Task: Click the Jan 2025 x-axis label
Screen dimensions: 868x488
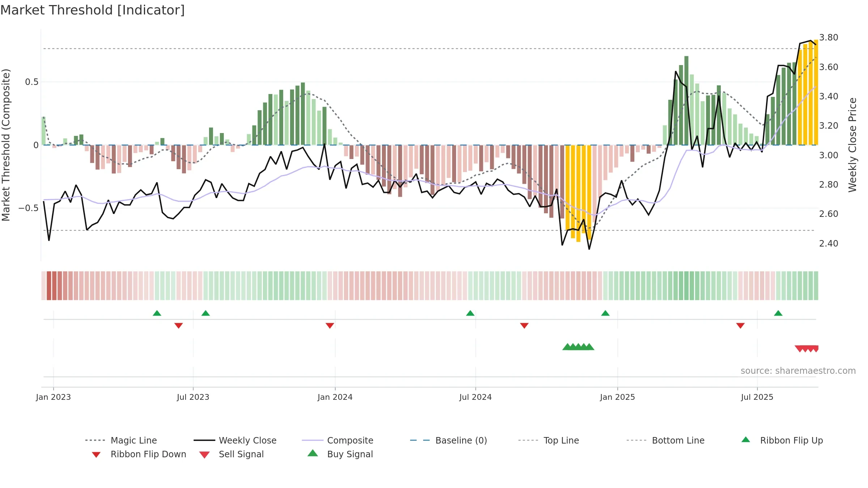Action: tap(618, 397)
